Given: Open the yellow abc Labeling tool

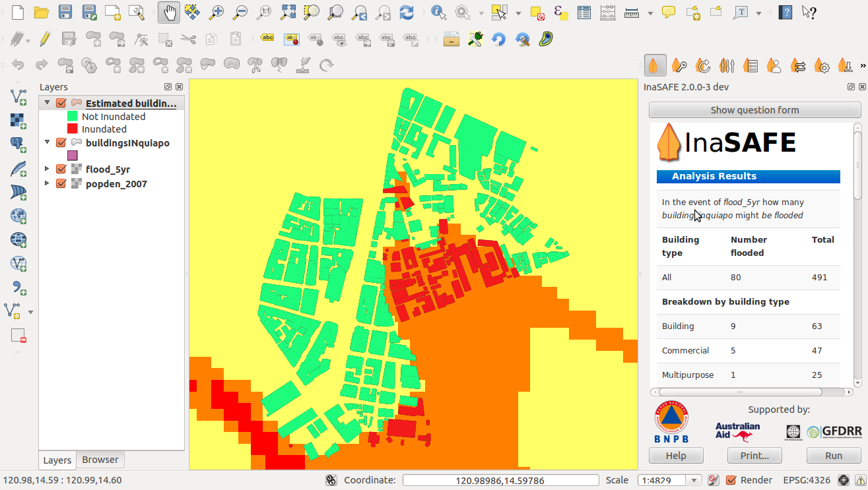Looking at the screenshot, I should click(x=267, y=39).
